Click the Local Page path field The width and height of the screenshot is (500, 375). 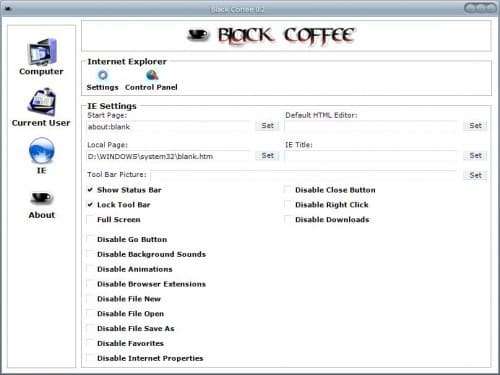click(x=168, y=156)
